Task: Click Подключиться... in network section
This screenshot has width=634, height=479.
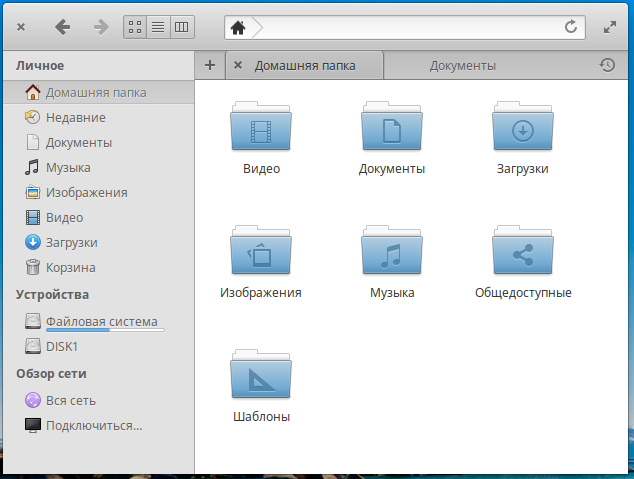Action: (93, 425)
